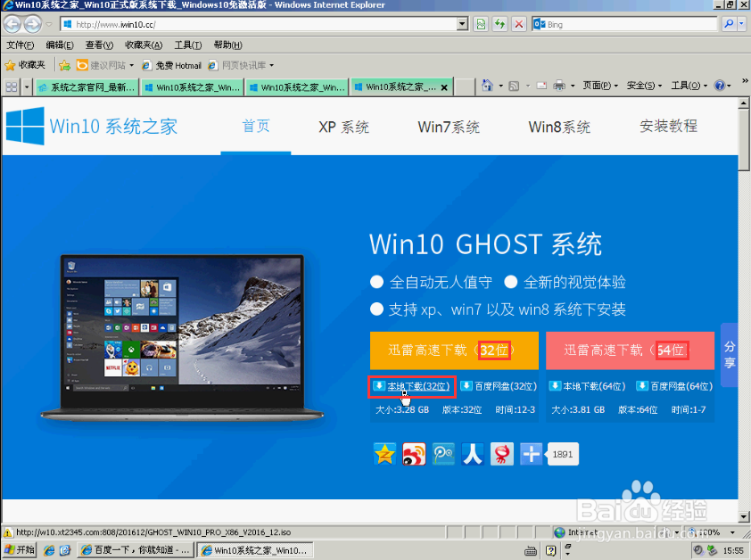Open 安全(S) command bar dropdown

(x=644, y=86)
